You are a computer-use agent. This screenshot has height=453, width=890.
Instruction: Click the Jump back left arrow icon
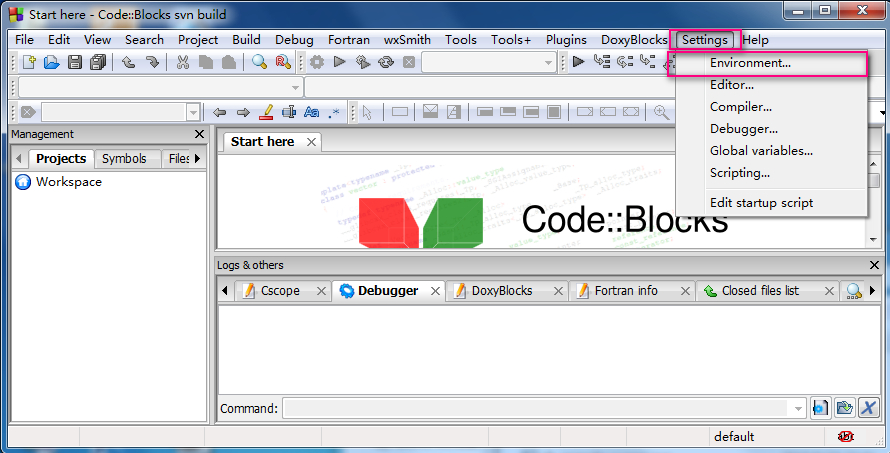pyautogui.click(x=219, y=112)
